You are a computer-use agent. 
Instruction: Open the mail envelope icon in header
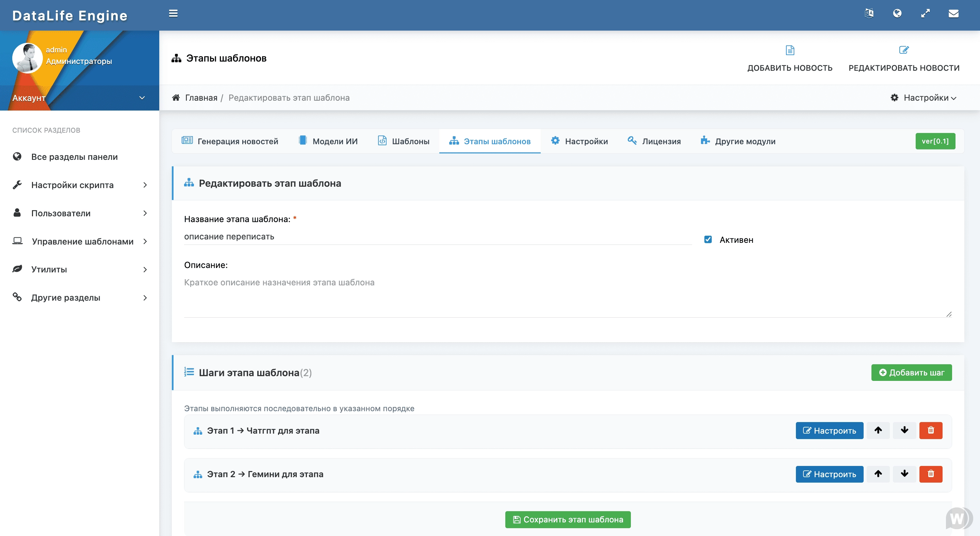pyautogui.click(x=953, y=14)
